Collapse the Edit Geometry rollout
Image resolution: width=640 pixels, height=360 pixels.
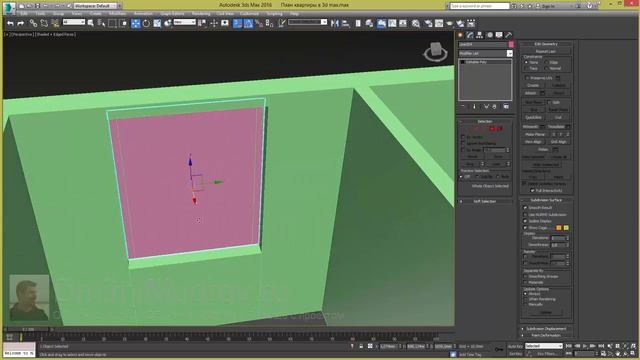click(x=546, y=44)
